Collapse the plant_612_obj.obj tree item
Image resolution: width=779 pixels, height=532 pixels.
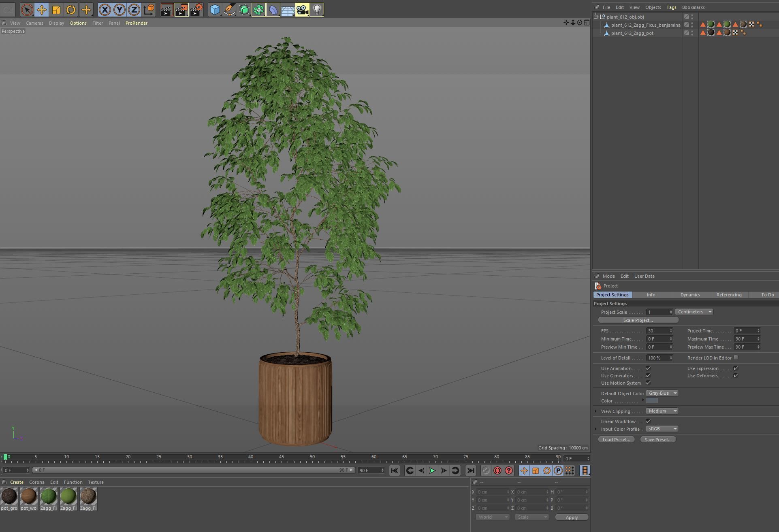596,17
